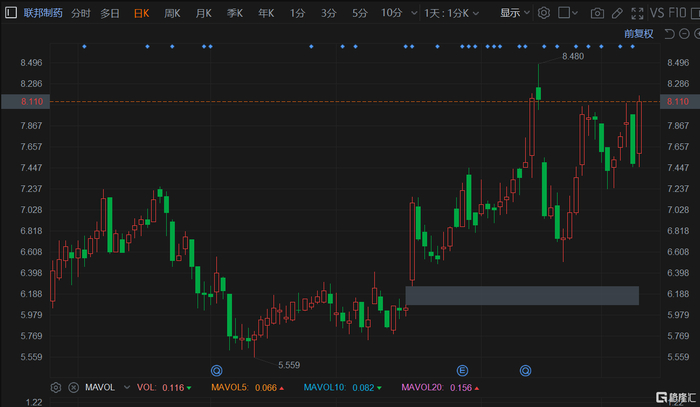Image resolution: width=700 pixels, height=407 pixels.
Task: Enter fullscreen chart mode
Action: click(637, 13)
